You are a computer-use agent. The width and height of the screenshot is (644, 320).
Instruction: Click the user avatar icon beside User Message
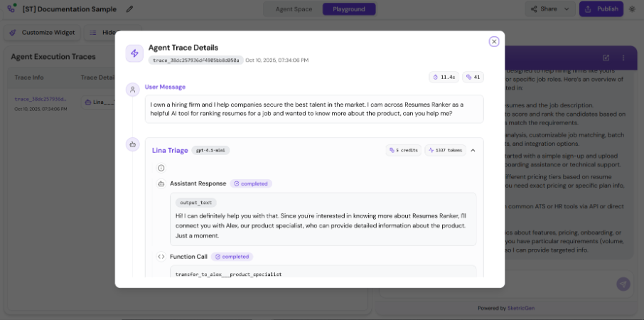tap(132, 90)
